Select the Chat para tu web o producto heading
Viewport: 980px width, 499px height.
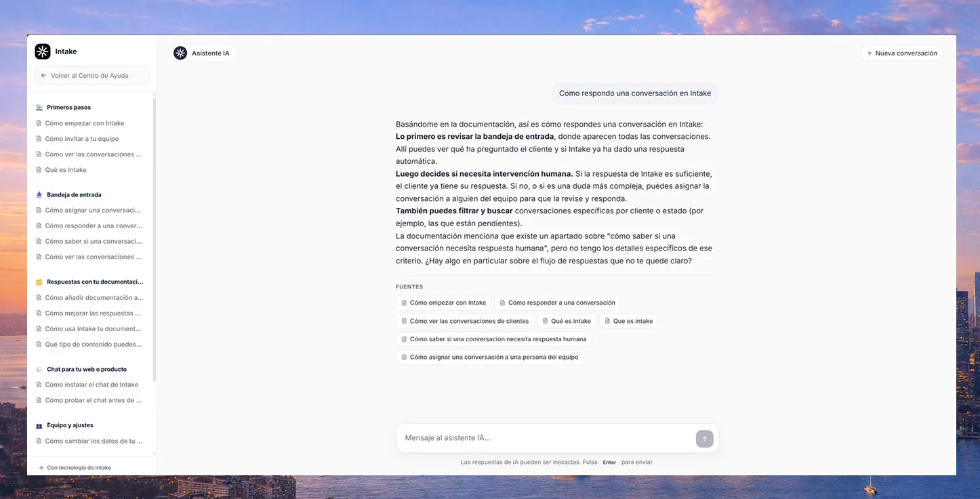coord(87,370)
